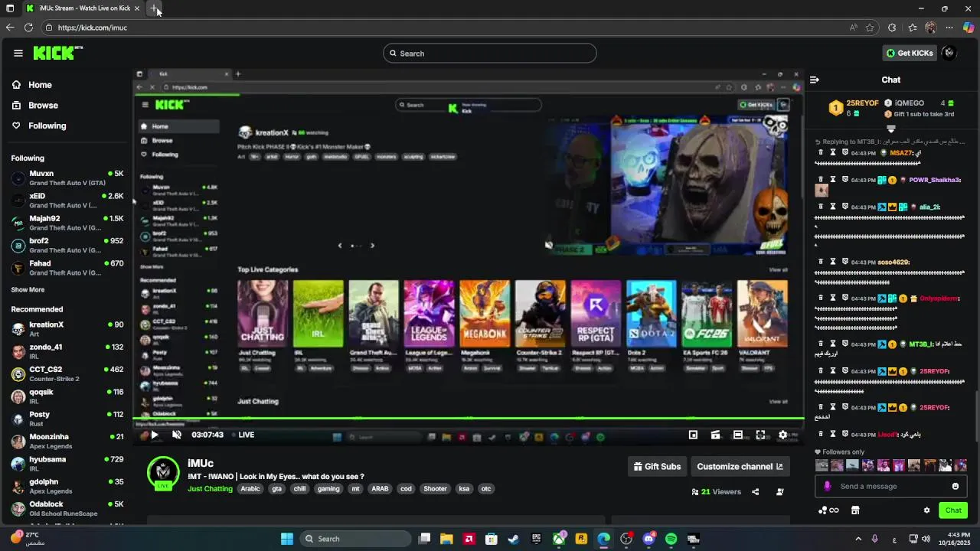Viewport: 980px width, 551px height.
Task: Timeout soso4629 using the hourglass icon
Action: (x=833, y=262)
